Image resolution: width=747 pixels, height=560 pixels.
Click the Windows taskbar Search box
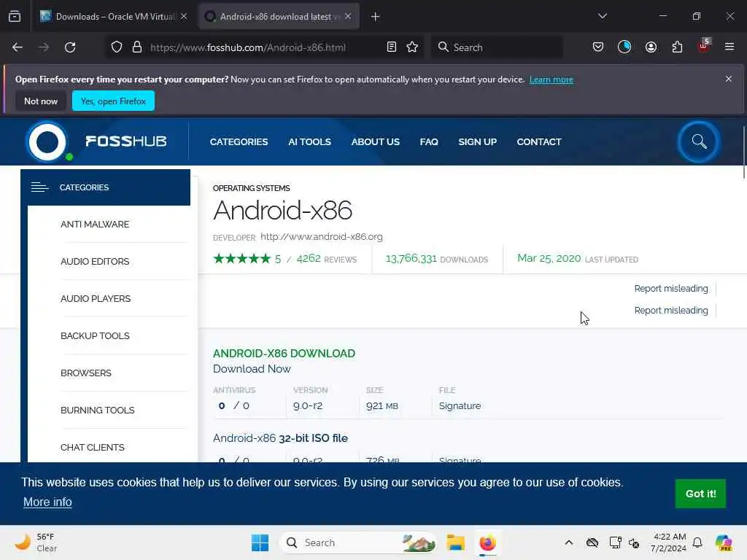pos(358,542)
